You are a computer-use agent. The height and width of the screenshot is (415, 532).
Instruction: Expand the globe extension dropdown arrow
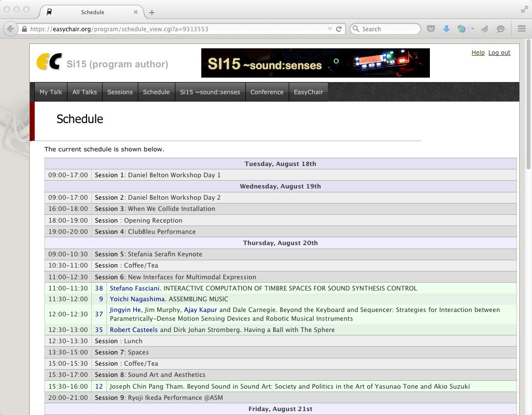click(x=472, y=29)
